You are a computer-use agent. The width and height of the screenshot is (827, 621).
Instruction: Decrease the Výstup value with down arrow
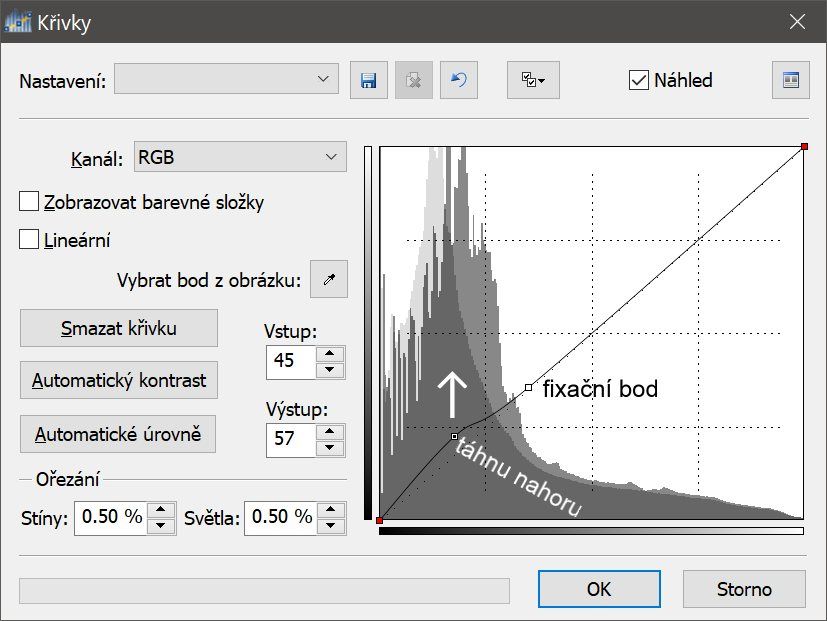[x=330, y=448]
